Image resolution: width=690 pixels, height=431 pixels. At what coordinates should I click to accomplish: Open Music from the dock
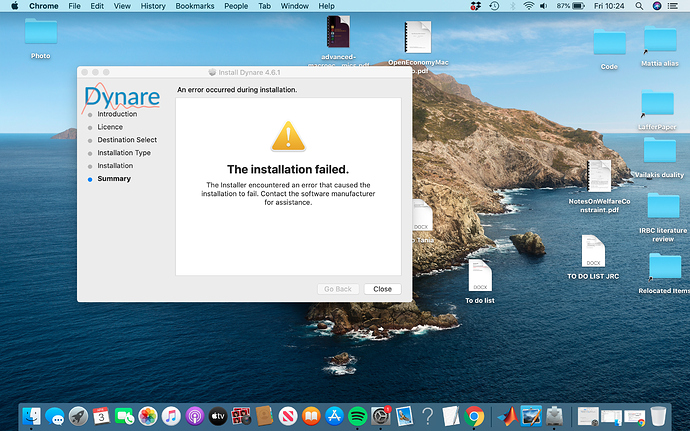(171, 416)
